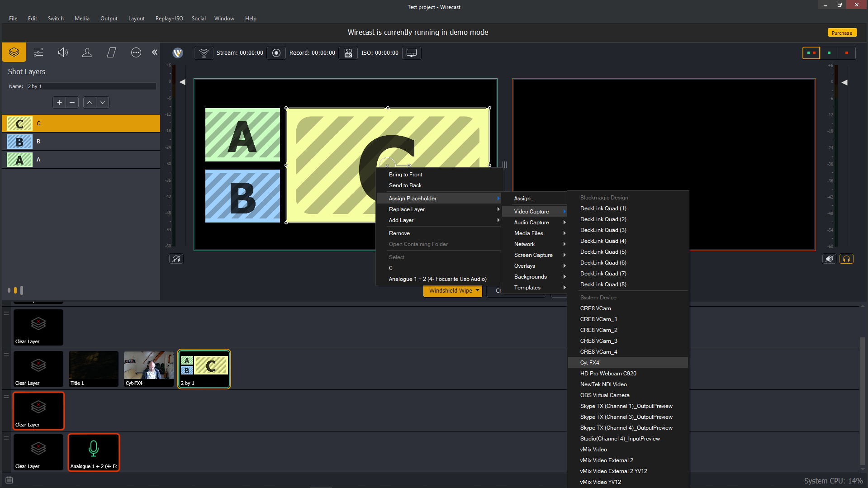This screenshot has height=488, width=868.
Task: Click the Wirecast logo icon
Action: 178,53
